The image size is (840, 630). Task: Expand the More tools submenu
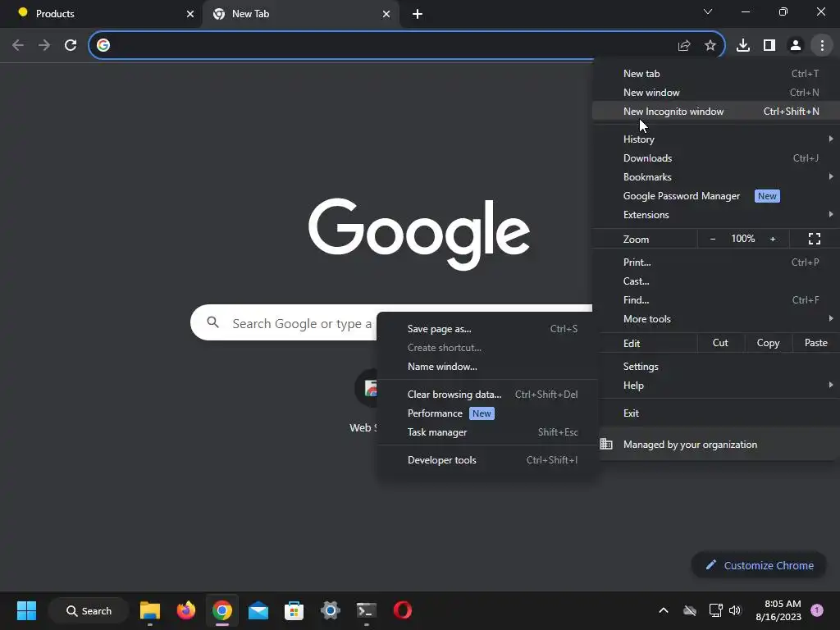pyautogui.click(x=715, y=319)
